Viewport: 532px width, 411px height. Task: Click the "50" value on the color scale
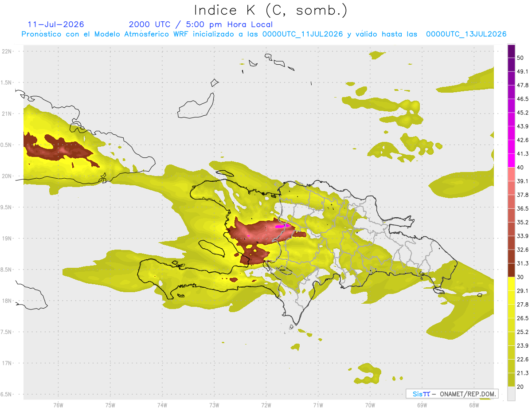(x=521, y=58)
